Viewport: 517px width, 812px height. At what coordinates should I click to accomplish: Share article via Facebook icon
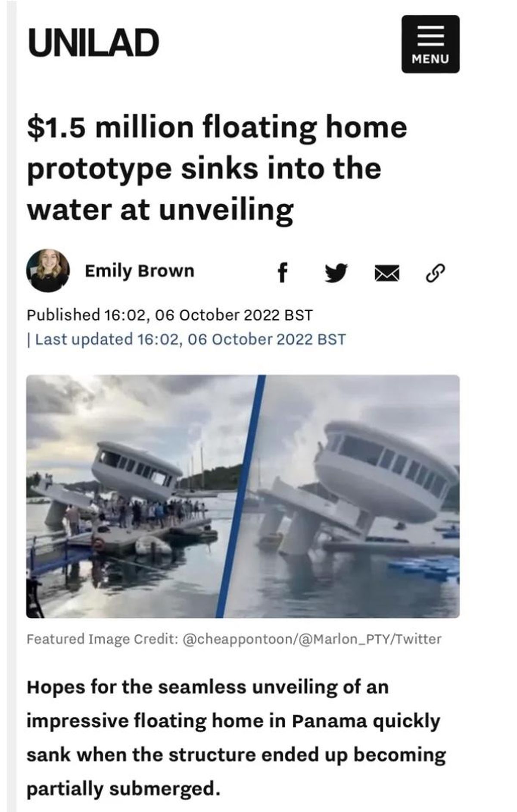point(282,272)
